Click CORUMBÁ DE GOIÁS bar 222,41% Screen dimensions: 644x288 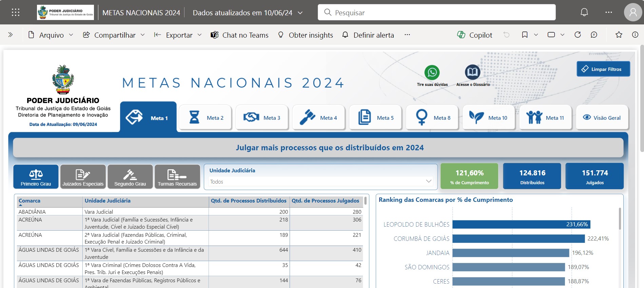[519, 238]
